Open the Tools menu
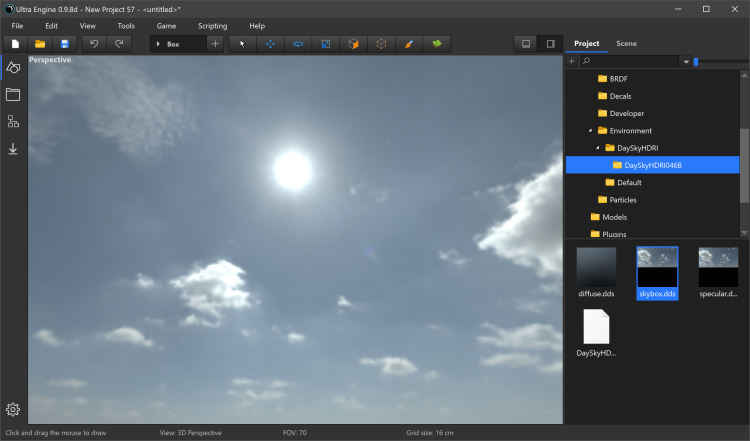The width and height of the screenshot is (750, 441). pos(126,26)
